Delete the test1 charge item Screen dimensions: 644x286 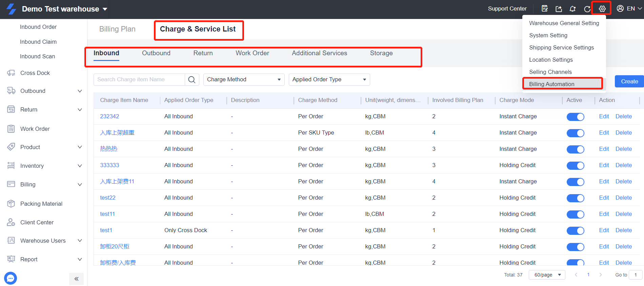(x=624, y=230)
